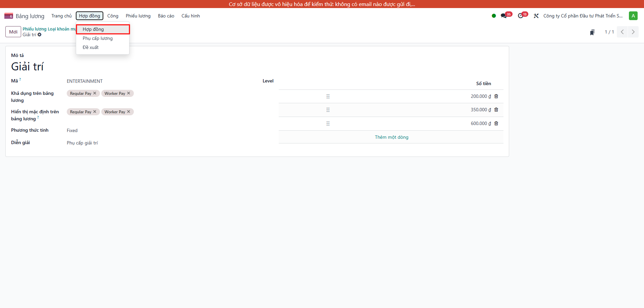
Task: Open Phiếu lương Loại khoản mục breadcrumb
Action: click(49, 29)
